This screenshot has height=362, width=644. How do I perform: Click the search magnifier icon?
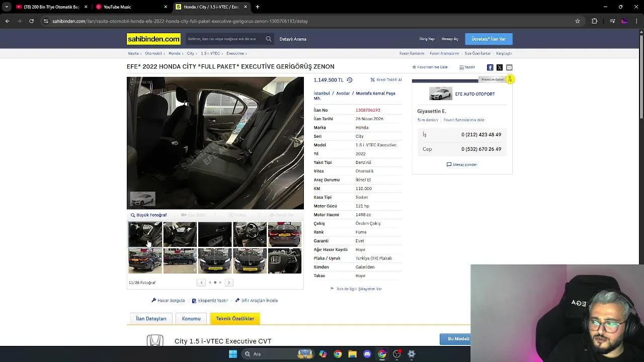click(269, 39)
